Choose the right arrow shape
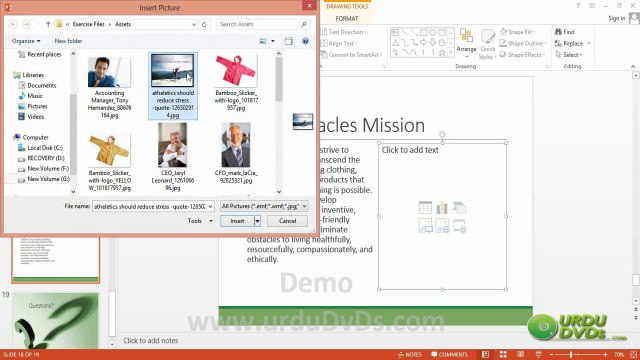640x360 pixels. [423, 42]
